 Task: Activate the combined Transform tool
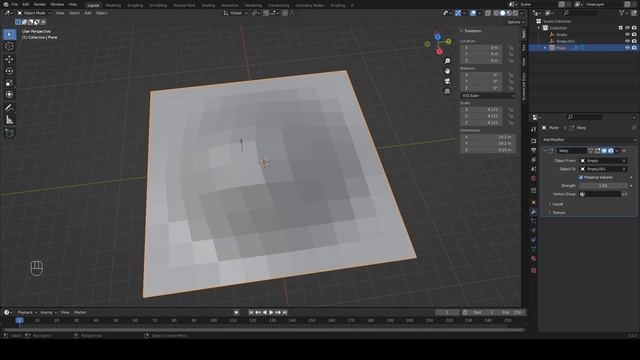coord(9,95)
